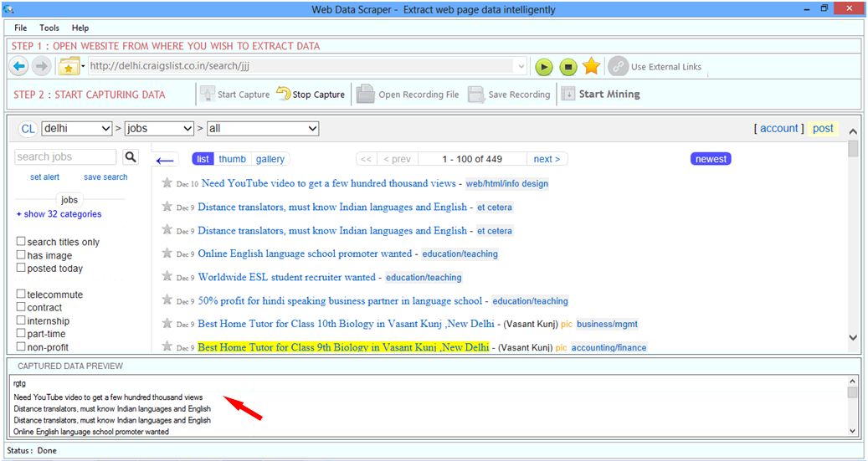Viewport: 868px width, 461px height.
Task: Expand show 32 categories
Action: (x=59, y=214)
